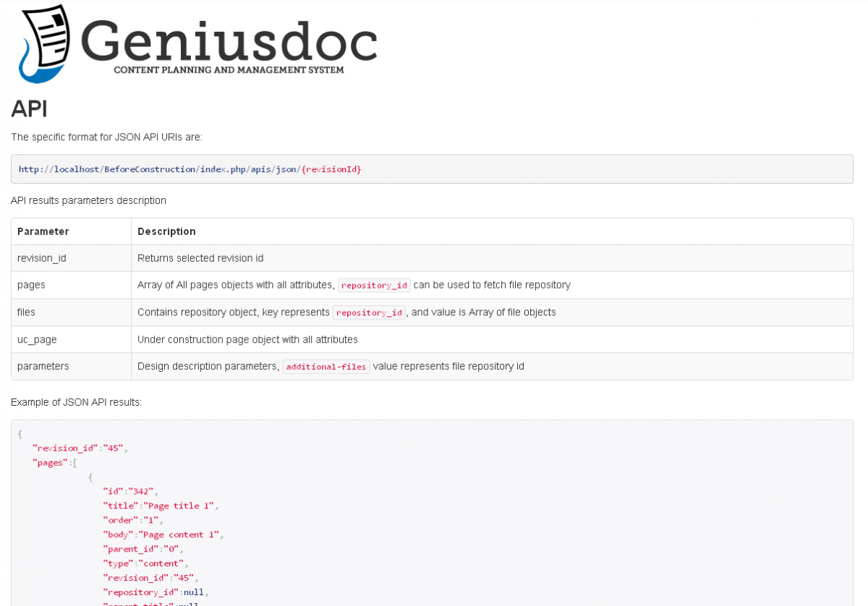Viewport: 868px width, 606px height.
Task: Select the revision_id parameter table cell
Action: tap(42, 258)
